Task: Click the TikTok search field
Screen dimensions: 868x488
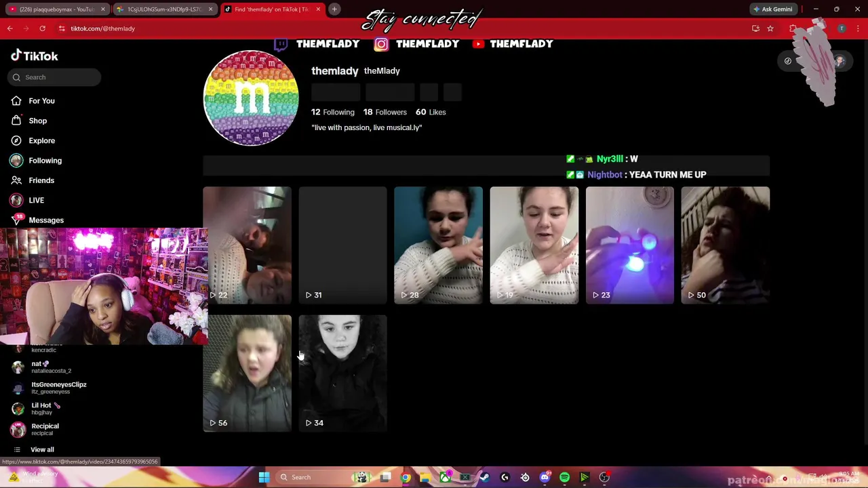Action: point(56,77)
